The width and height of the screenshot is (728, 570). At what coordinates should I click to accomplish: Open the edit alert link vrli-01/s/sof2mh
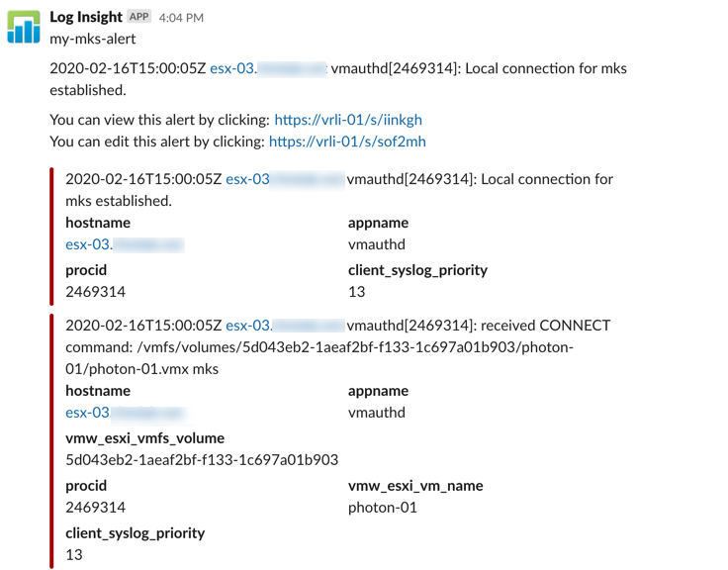[x=347, y=142]
